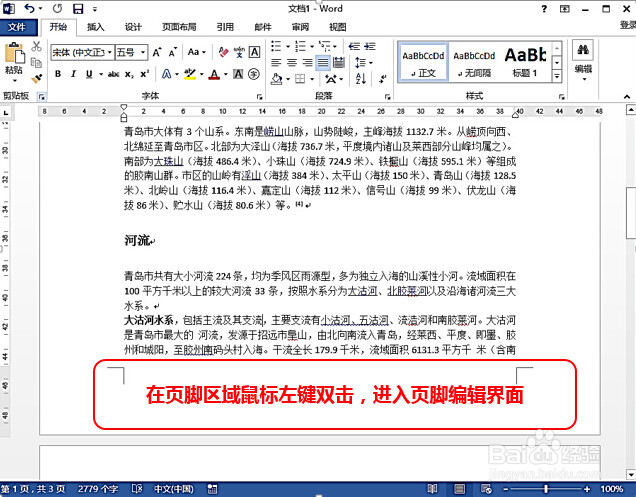The width and height of the screenshot is (636, 497).
Task: Open the bullets list dropdown arrow
Action: [x=288, y=47]
